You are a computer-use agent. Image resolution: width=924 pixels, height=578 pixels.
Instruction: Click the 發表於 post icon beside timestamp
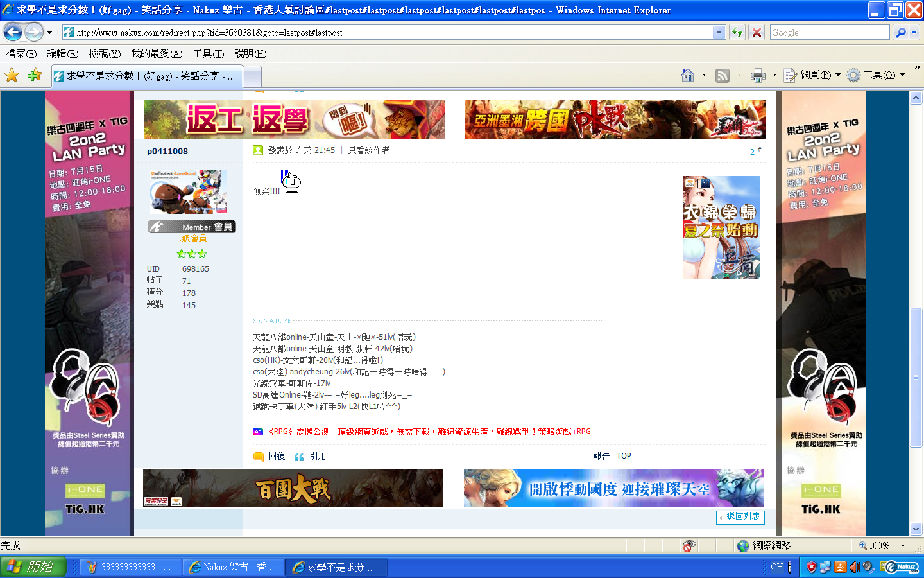[258, 150]
